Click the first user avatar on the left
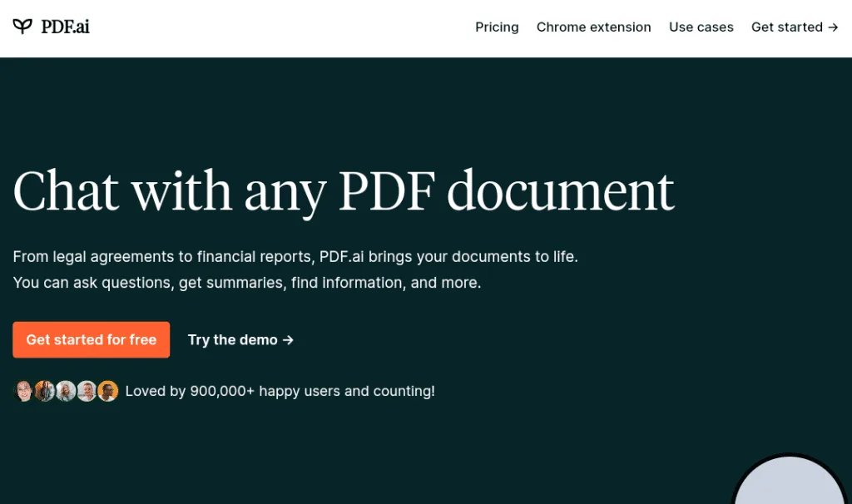This screenshot has height=504, width=852. click(x=23, y=391)
